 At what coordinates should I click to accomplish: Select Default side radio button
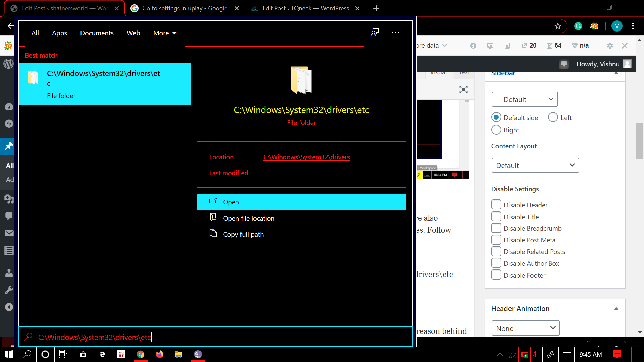496,117
